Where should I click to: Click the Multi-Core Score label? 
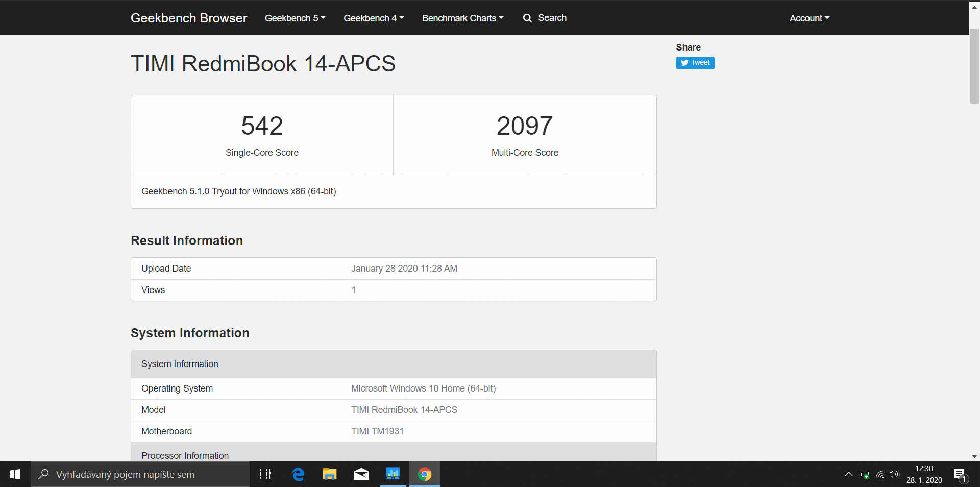coord(525,153)
